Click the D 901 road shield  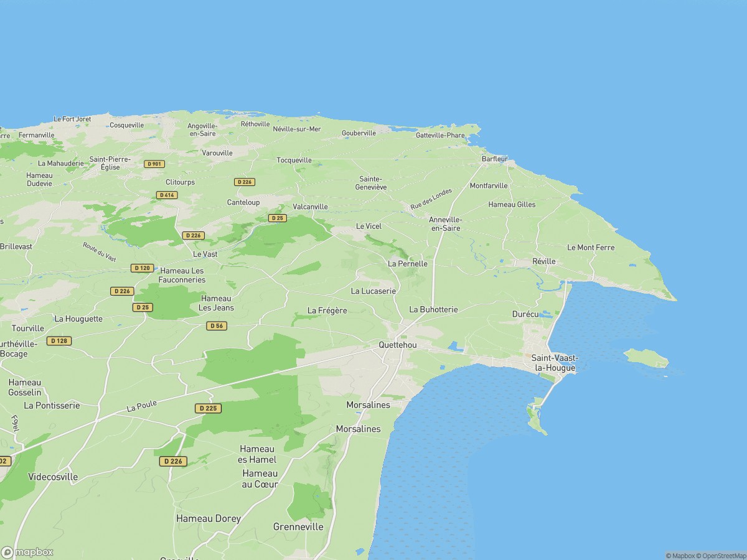[154, 164]
